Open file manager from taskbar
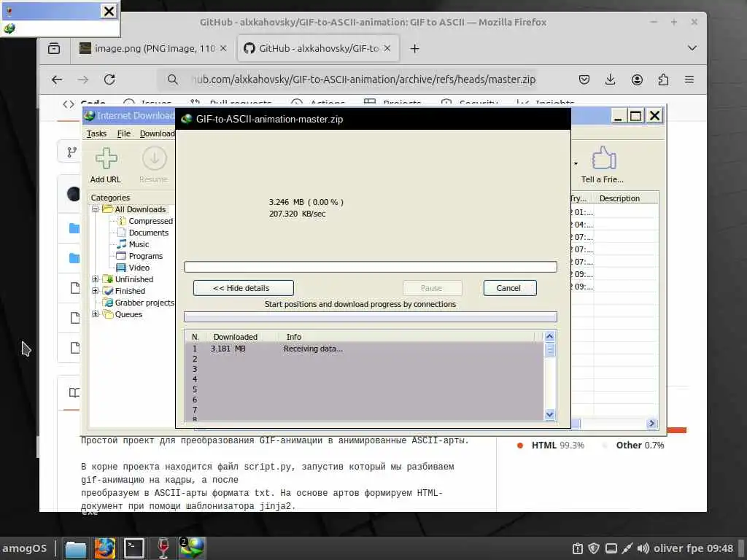The height and width of the screenshot is (560, 747). pyautogui.click(x=76, y=548)
